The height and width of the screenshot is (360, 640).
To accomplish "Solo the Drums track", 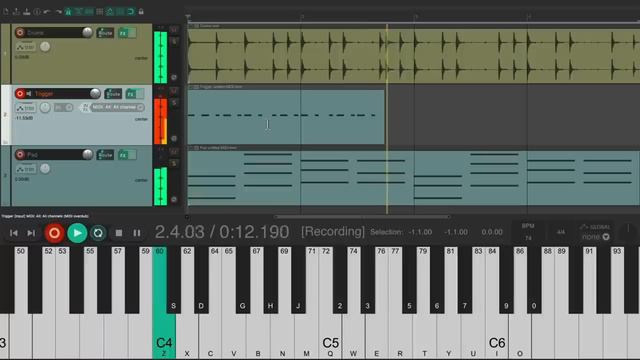I will click(174, 41).
